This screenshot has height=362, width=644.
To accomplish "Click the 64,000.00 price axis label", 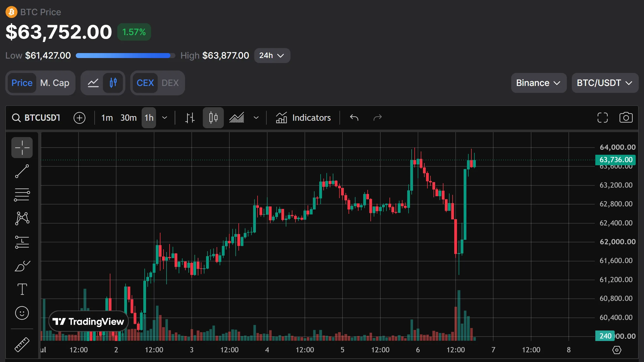I will (x=617, y=147).
